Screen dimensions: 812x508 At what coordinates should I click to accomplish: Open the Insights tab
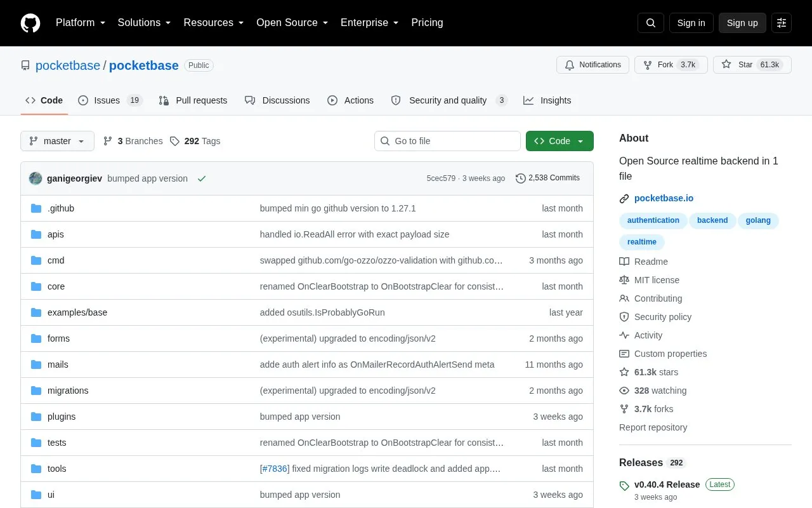(547, 100)
